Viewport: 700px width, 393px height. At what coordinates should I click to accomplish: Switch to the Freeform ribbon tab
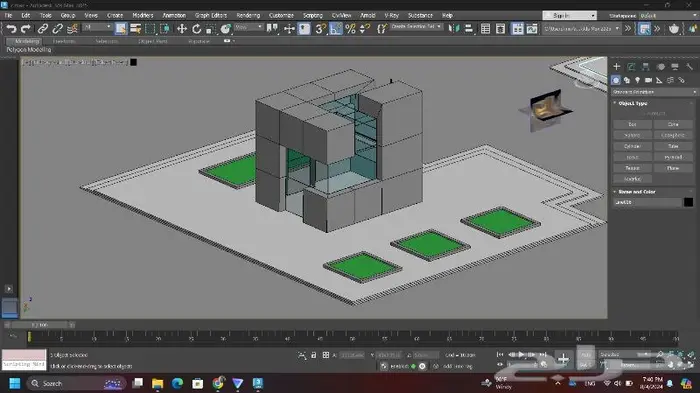(64, 41)
